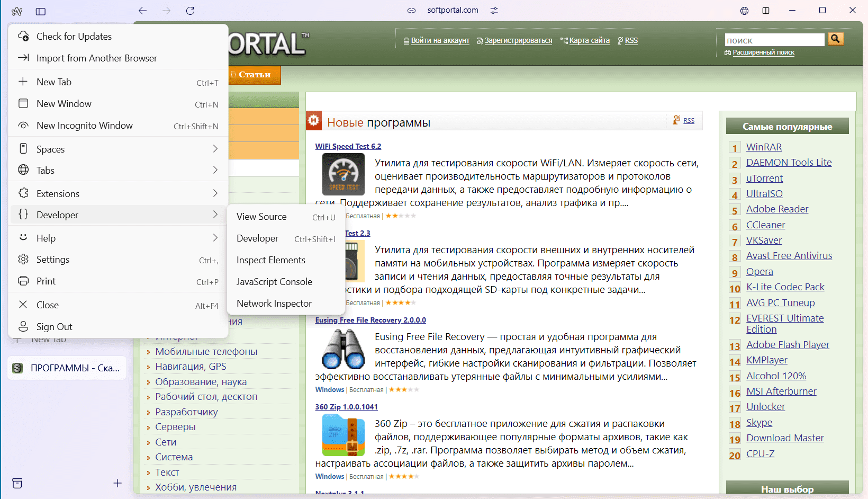Open the WiFi Speed Test 6.2 title link

click(348, 146)
